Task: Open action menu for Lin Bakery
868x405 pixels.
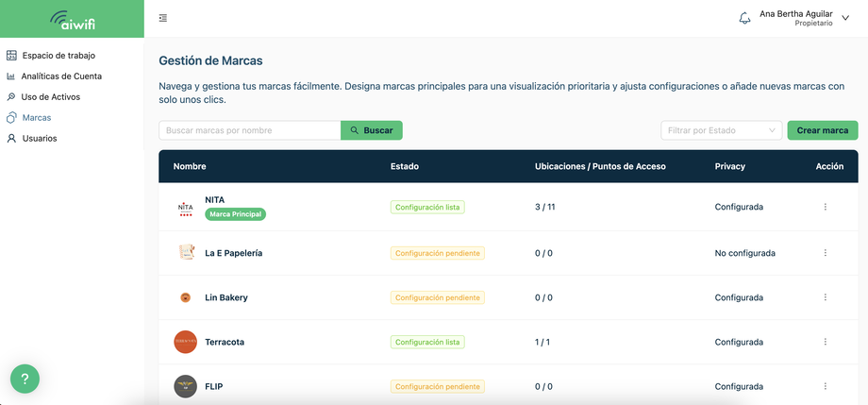Action: [x=825, y=297]
